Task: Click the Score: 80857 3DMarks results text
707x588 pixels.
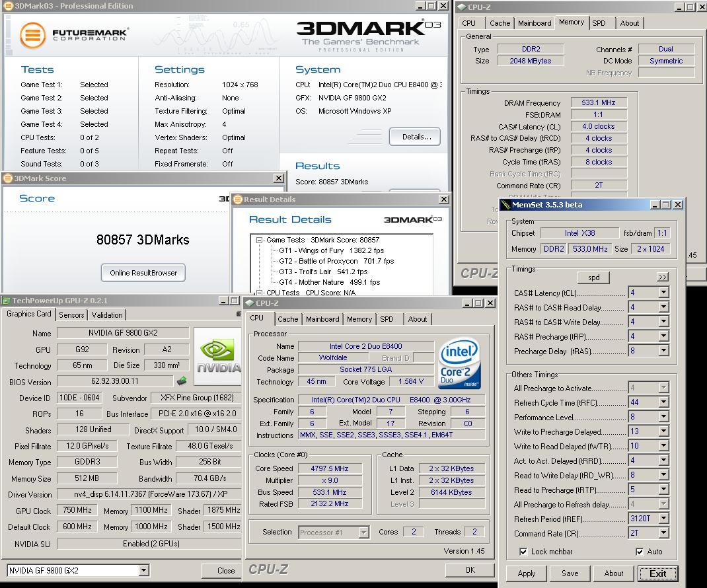Action: coord(332,182)
